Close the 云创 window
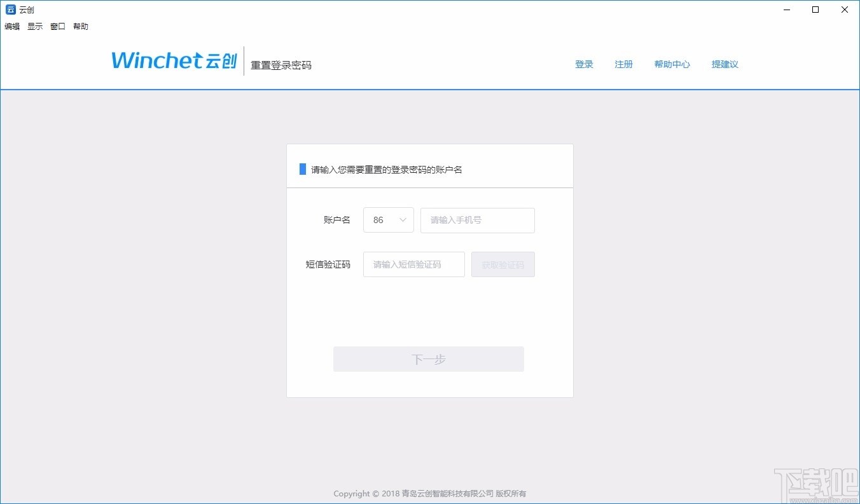 845,10
